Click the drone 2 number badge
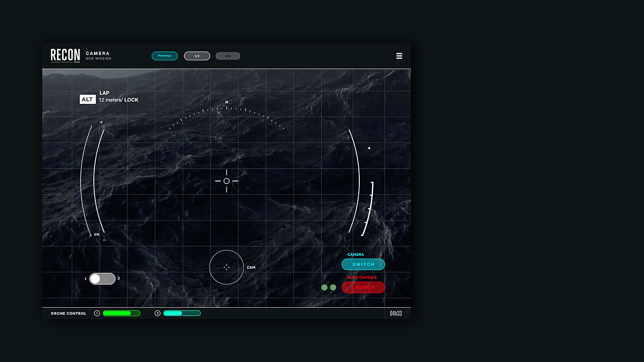The height and width of the screenshot is (362, 644). point(157,313)
